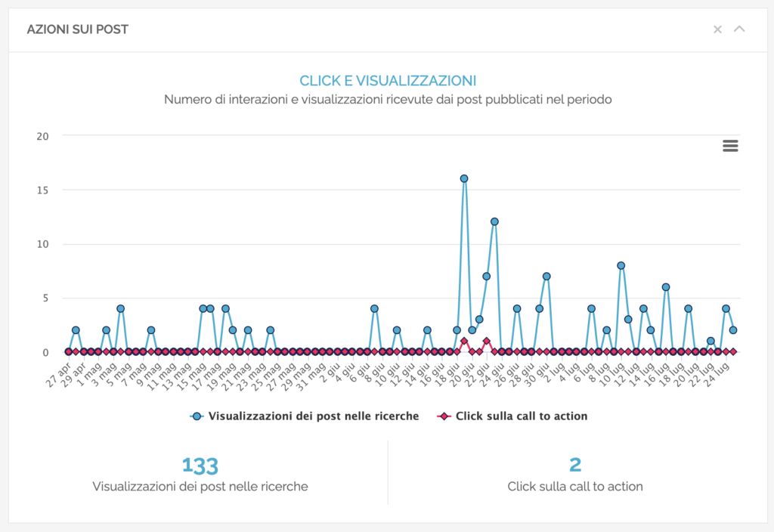774x532 pixels.
Task: Click the Click e Visualizzazioni chart title
Action: point(387,81)
